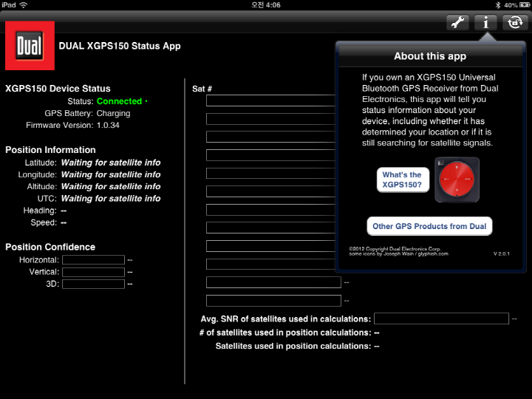
Task: Select the green Connected status text
Action: (x=120, y=101)
